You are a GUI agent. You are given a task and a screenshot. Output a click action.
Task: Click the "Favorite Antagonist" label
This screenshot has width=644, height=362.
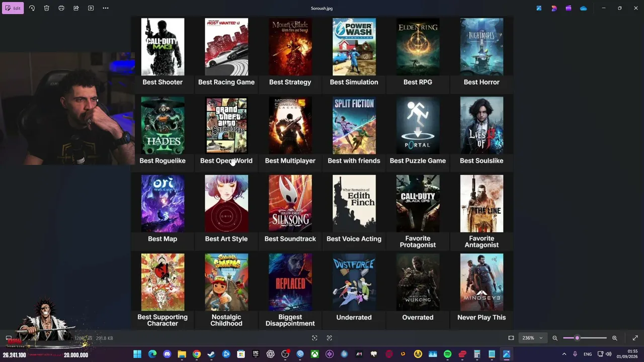(x=481, y=242)
